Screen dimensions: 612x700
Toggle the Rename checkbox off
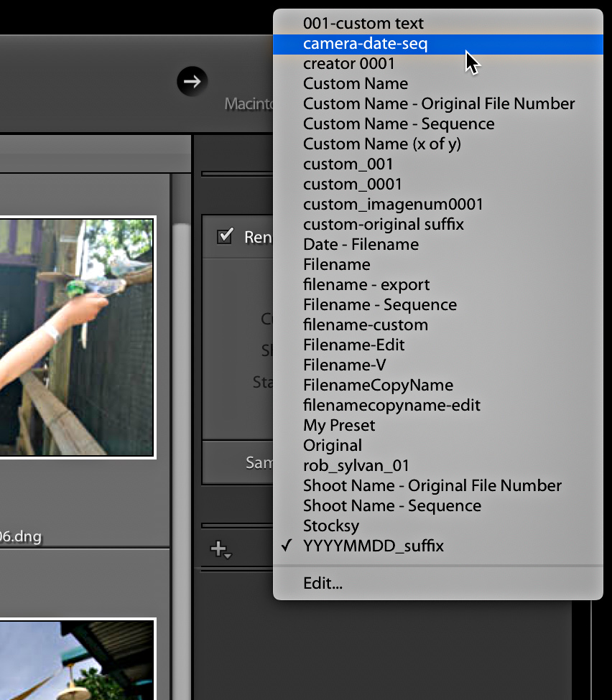click(x=223, y=234)
